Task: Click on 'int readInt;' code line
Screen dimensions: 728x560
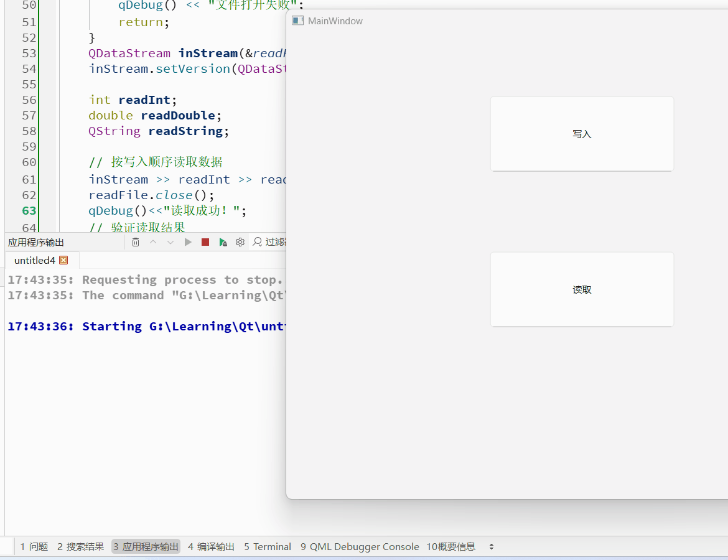Action: pos(133,100)
